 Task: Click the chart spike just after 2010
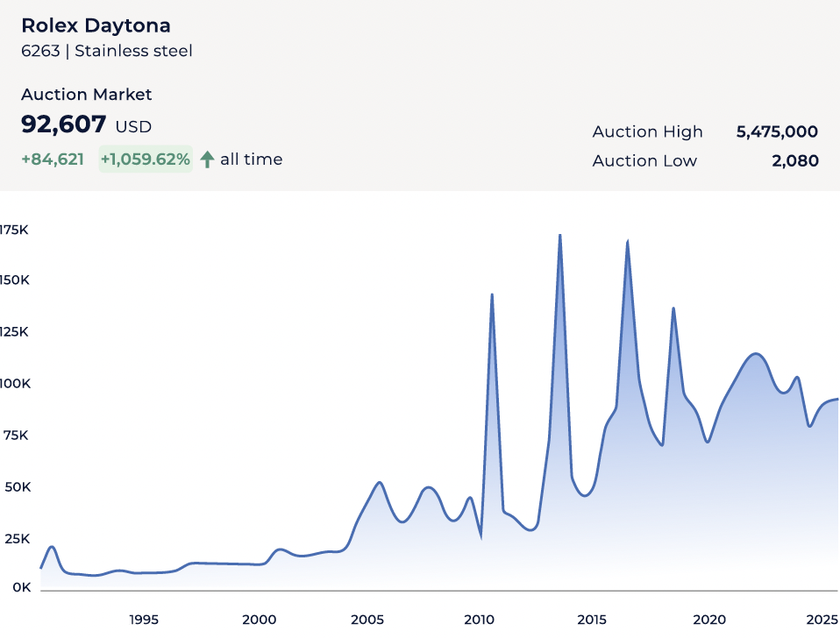coord(492,294)
